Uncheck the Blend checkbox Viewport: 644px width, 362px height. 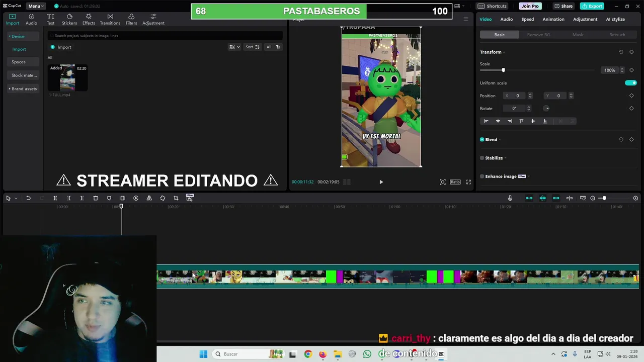[482, 140]
